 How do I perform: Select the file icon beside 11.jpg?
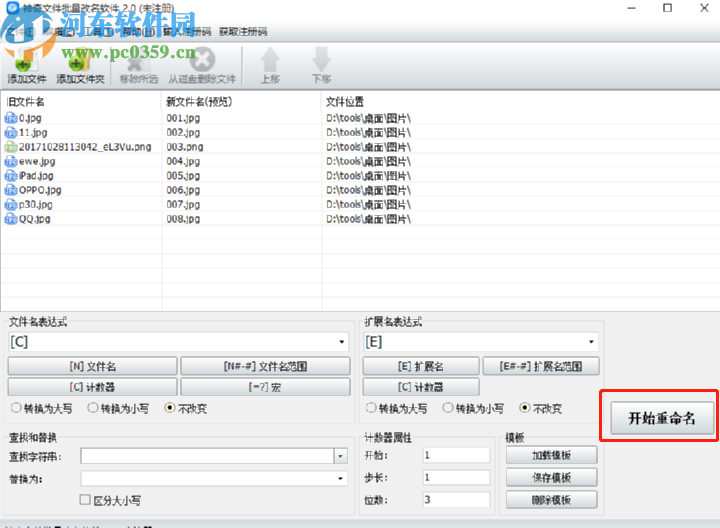click(11, 133)
